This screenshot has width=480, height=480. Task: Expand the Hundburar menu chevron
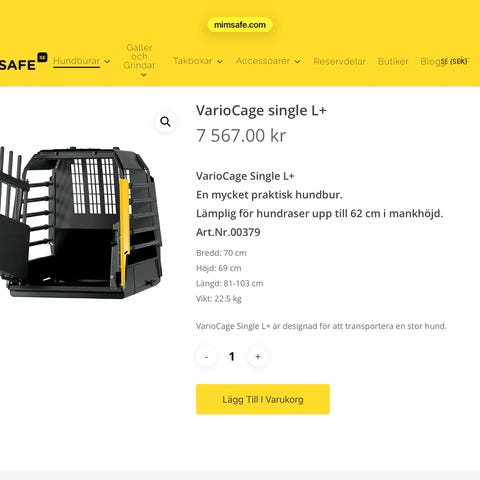[x=107, y=62]
